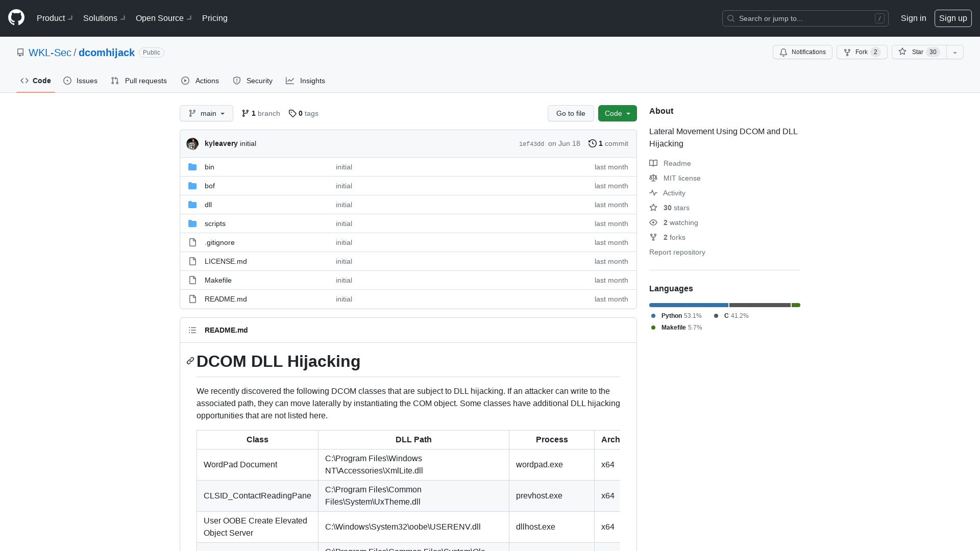Open the README outline list icon
Image resolution: width=980 pixels, height=551 pixels.
click(192, 330)
